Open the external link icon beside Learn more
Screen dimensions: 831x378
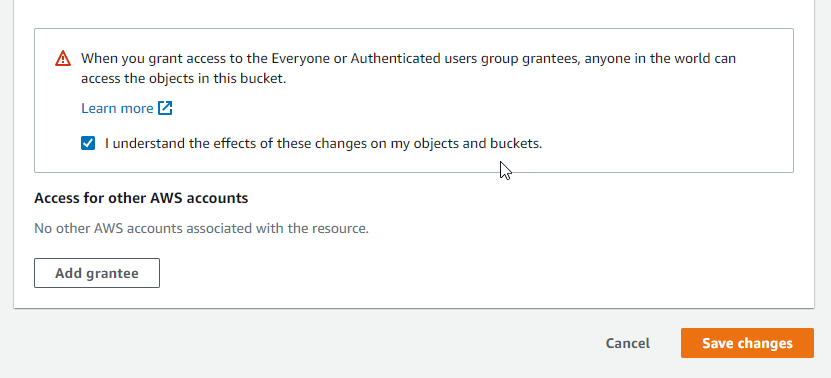[x=165, y=108]
